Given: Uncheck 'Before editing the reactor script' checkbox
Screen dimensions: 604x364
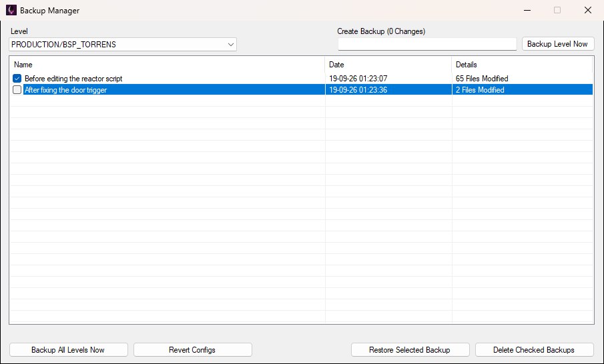Looking at the screenshot, I should (17, 79).
